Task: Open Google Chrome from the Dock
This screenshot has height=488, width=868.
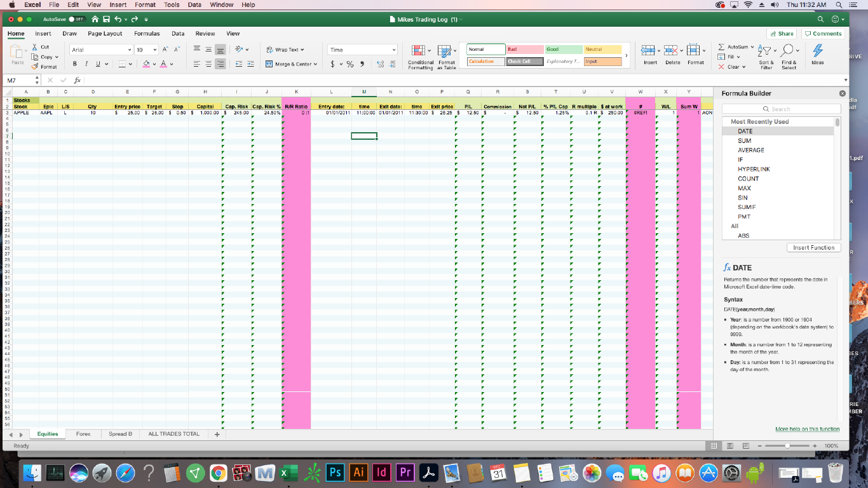Action: coord(219,473)
